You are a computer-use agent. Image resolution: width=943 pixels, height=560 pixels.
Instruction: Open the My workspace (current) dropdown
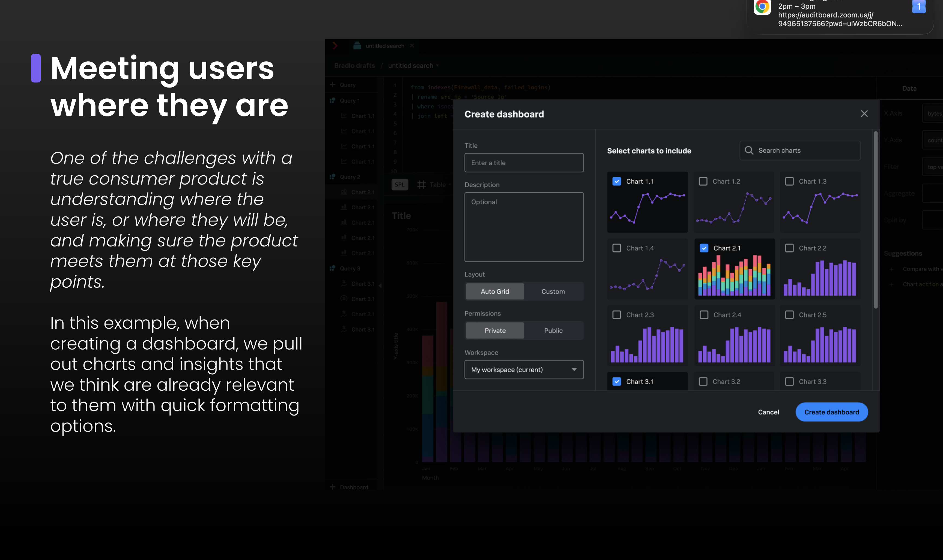coord(524,369)
